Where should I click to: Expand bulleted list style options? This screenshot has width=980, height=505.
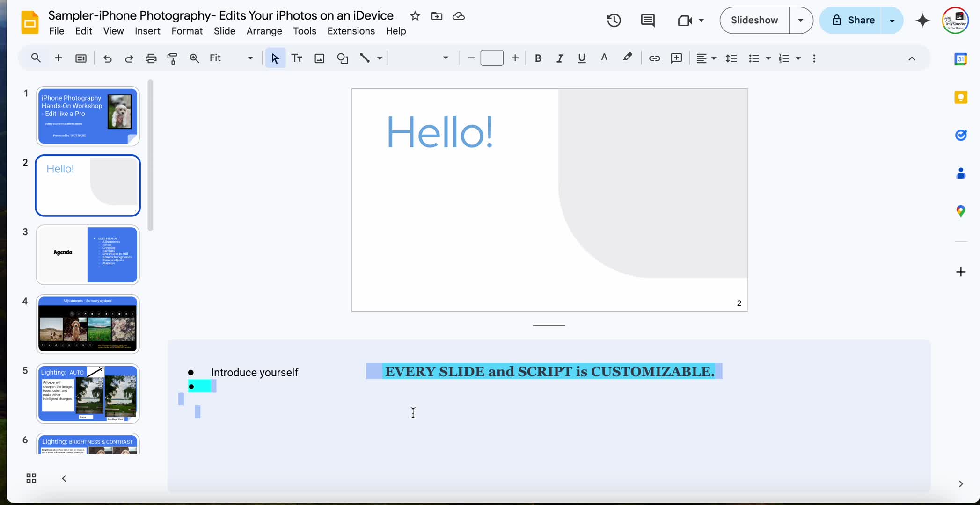click(x=768, y=58)
